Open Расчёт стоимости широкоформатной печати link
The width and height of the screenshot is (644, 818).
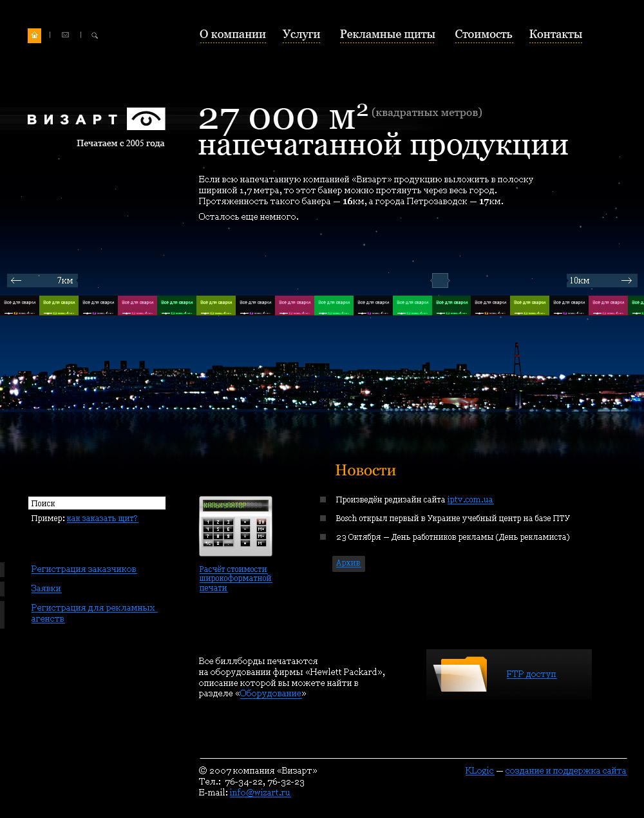tap(235, 578)
